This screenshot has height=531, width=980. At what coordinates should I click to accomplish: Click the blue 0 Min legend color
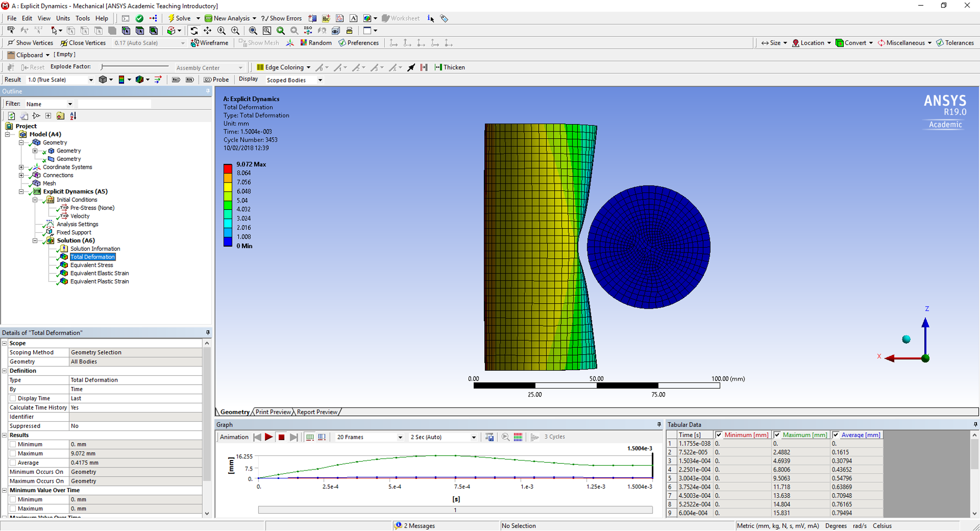[x=228, y=242]
